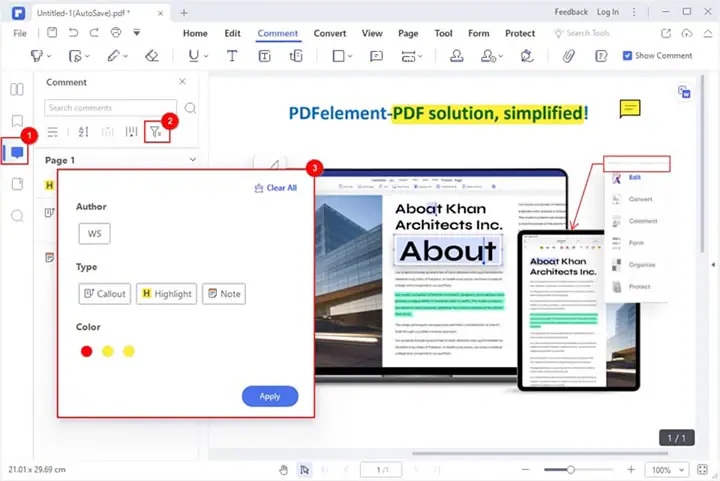This screenshot has width=720, height=481.
Task: Select the Text comment (T) tool
Action: coord(232,56)
